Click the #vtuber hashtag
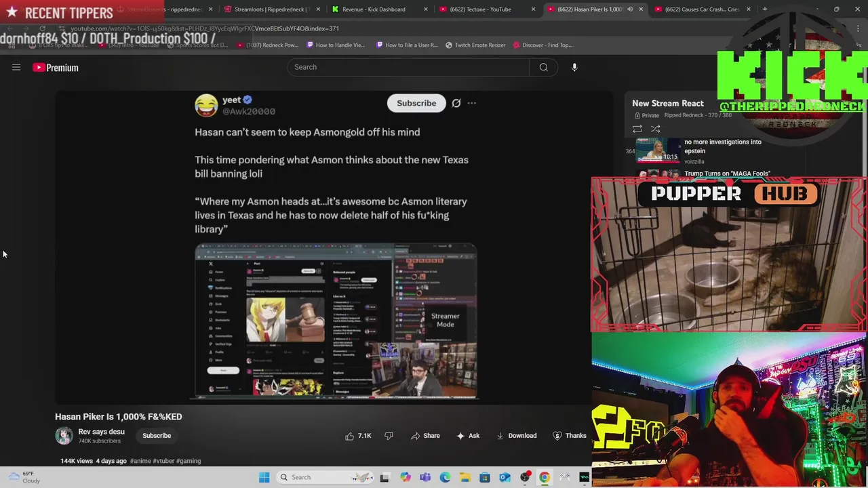The image size is (868, 488). tap(163, 461)
